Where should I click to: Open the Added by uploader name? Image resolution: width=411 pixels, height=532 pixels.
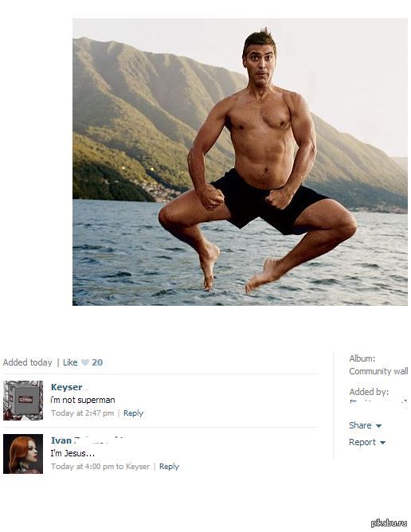(378, 404)
